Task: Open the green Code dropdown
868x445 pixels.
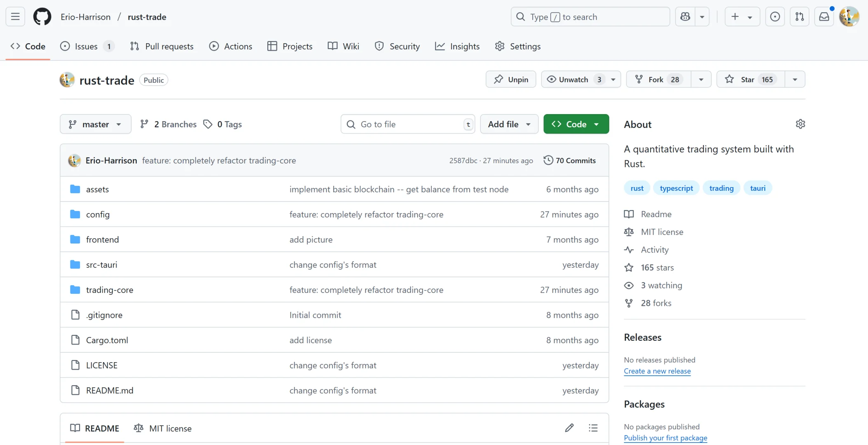Action: (x=576, y=124)
